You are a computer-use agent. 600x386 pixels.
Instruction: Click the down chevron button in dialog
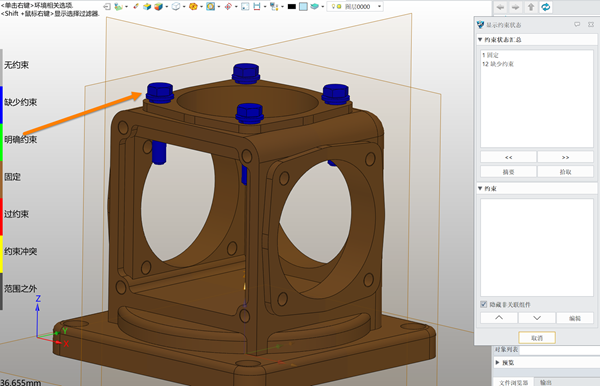(537, 318)
